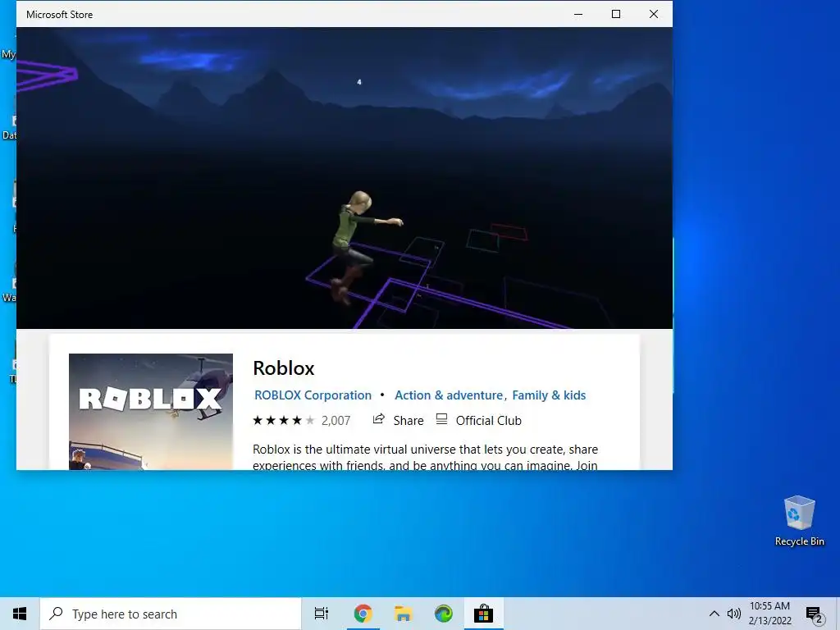Click the Roblox gameplay hero image
Screen dimensions: 840x630
pos(345,178)
